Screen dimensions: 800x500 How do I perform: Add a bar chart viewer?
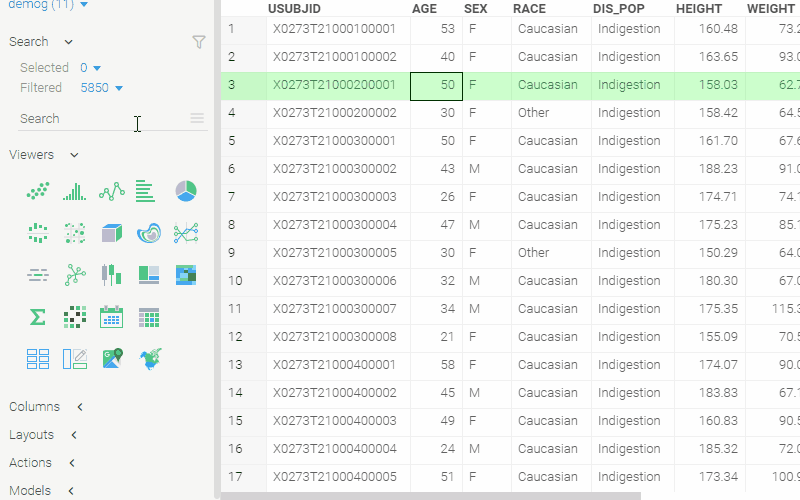(x=146, y=190)
